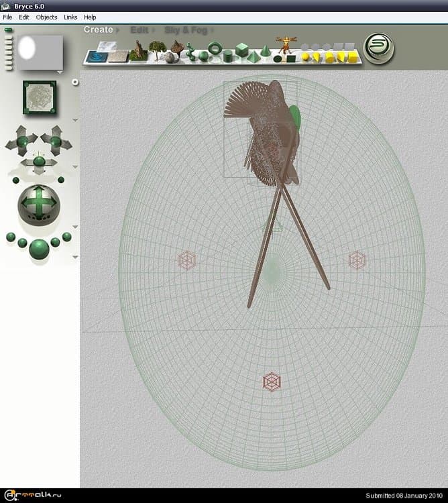The height and width of the screenshot is (503, 448).
Task: Open the render options triangle near bottom
Action: click(x=75, y=257)
